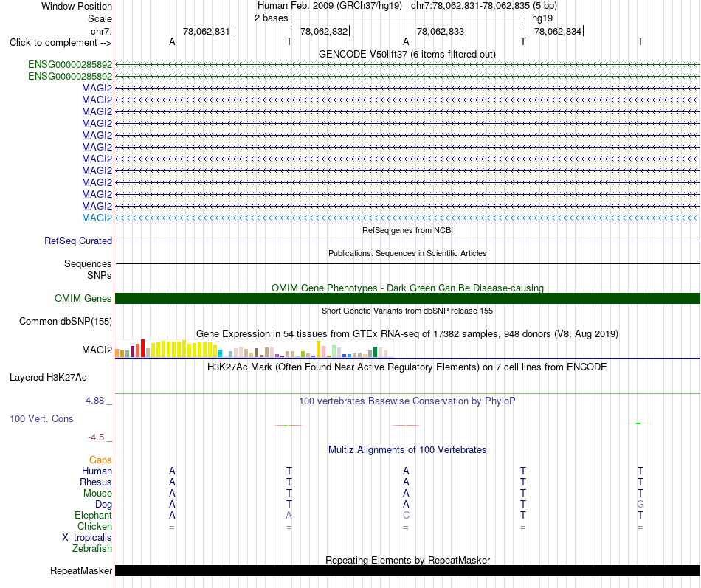Click the Sequences track label
The height and width of the screenshot is (588, 701).
88,264
